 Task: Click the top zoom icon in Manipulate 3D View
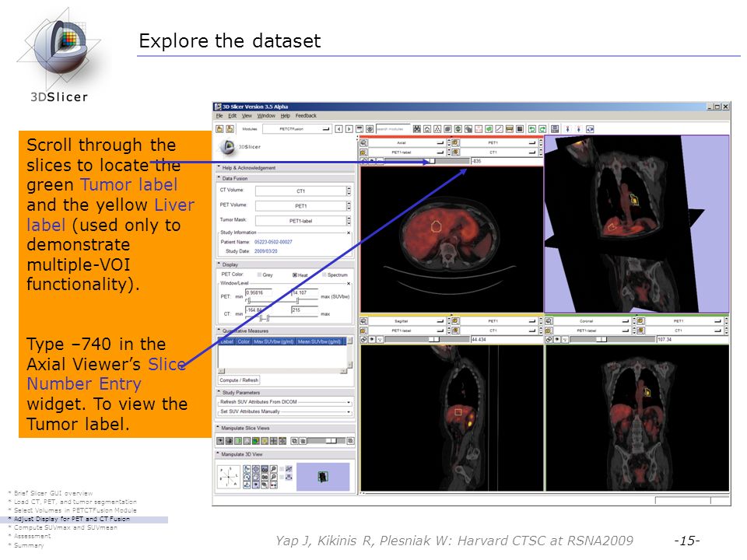274,469
